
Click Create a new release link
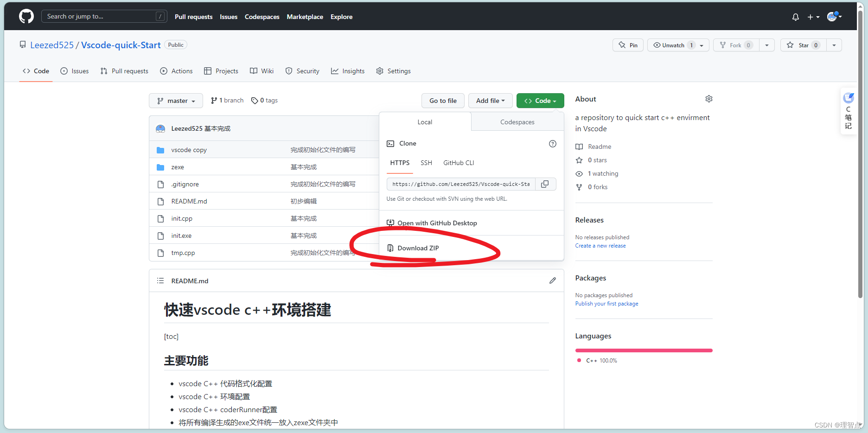[600, 246]
